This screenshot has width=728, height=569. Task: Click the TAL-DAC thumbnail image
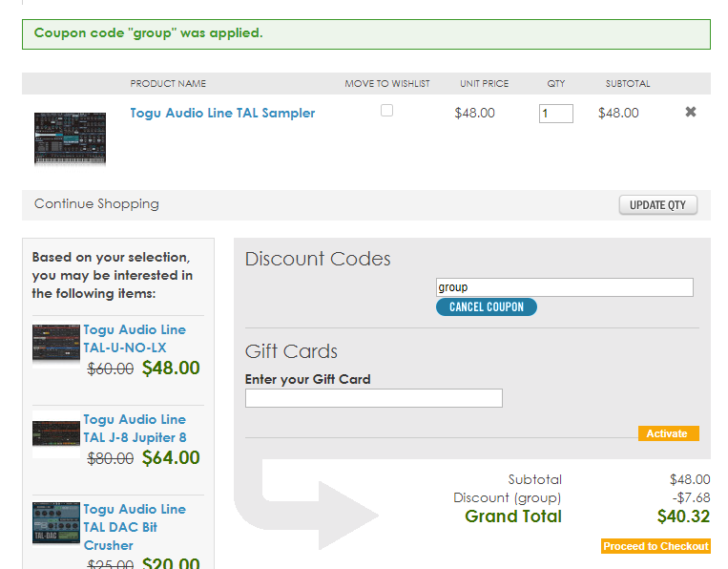click(x=56, y=523)
